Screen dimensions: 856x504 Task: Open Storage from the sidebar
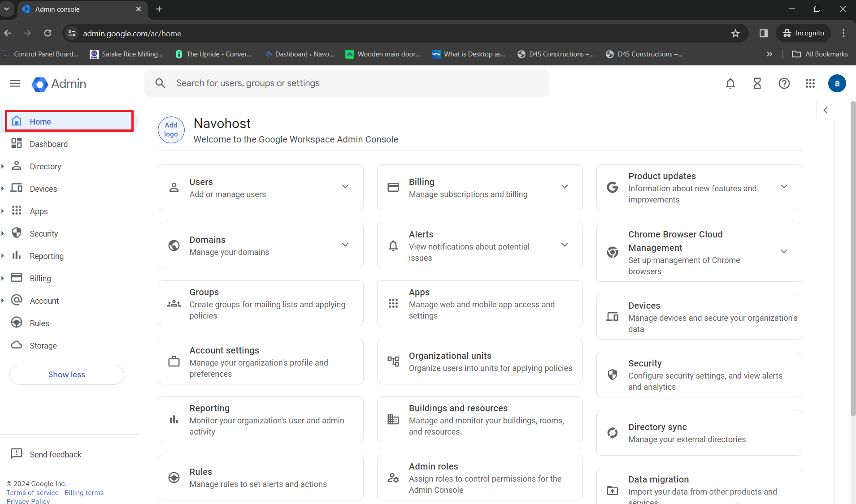(70, 345)
